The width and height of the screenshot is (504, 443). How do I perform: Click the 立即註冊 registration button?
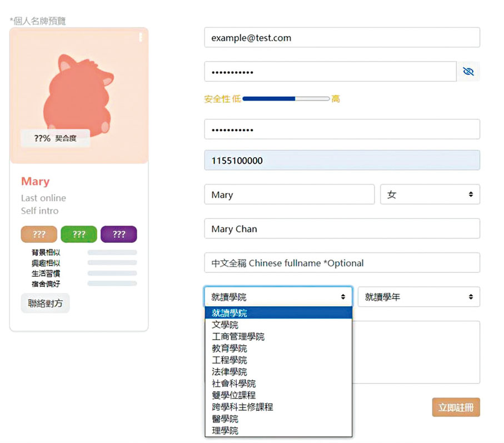click(x=456, y=407)
